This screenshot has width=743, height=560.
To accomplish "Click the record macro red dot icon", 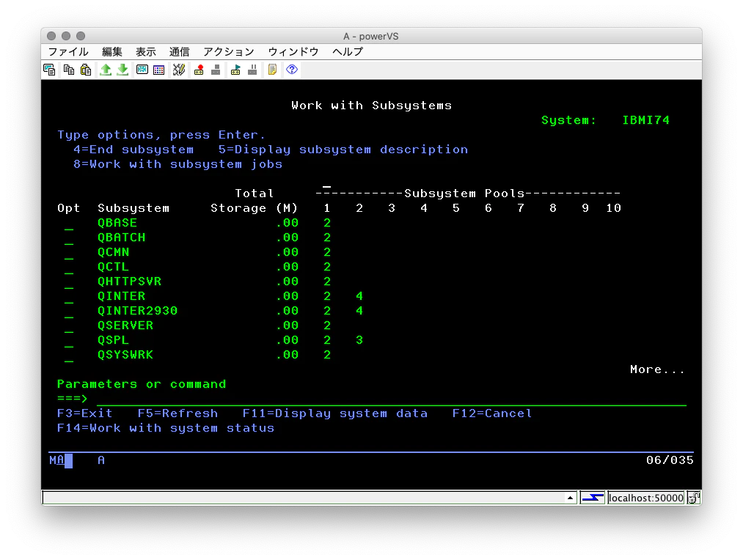I will (199, 70).
